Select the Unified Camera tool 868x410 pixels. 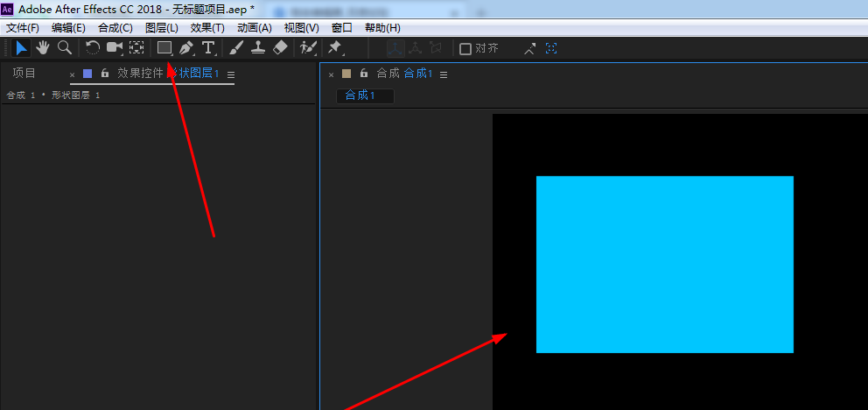[x=115, y=48]
